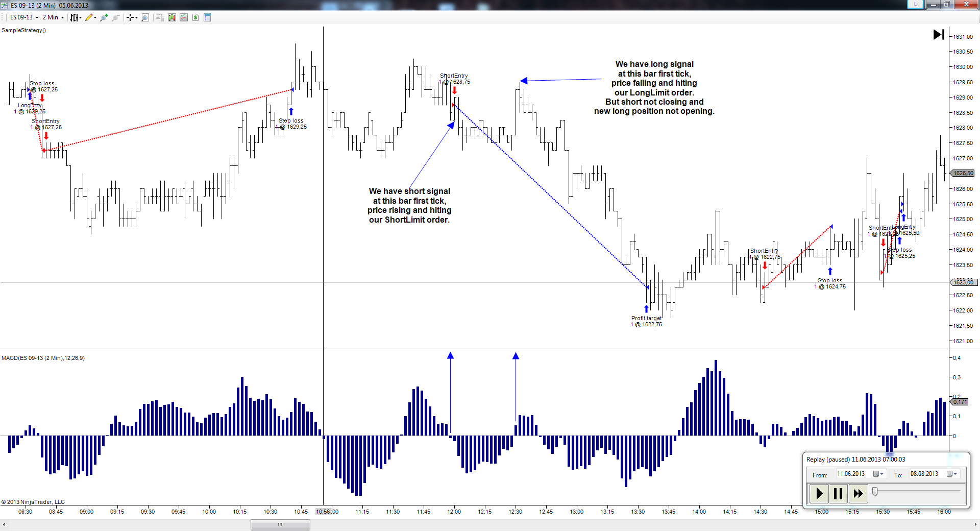Click the zoom frame magnifier icon
Screen dimensions: 980x531
(145, 17)
